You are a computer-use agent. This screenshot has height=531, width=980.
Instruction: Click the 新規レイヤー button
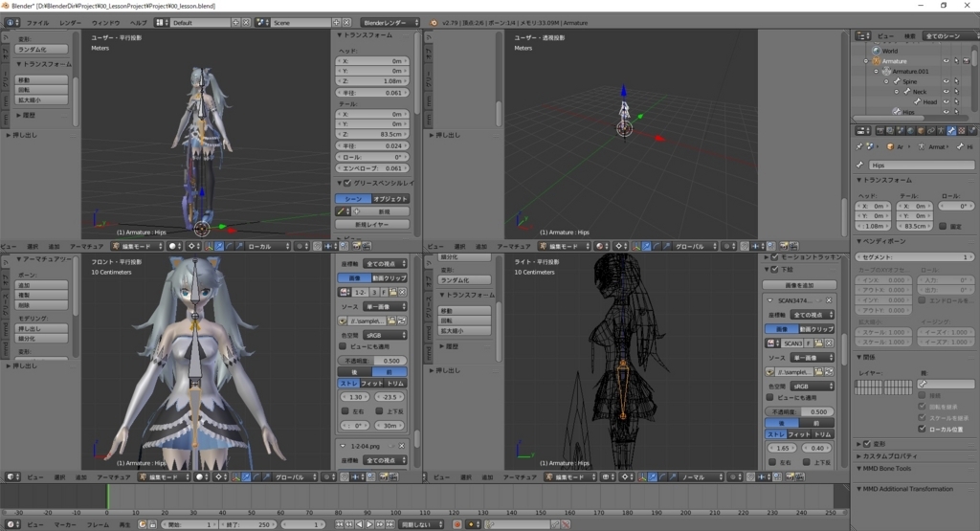372,224
